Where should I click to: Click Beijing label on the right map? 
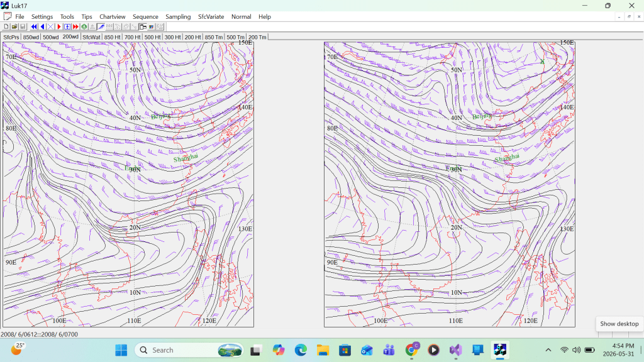(x=482, y=116)
